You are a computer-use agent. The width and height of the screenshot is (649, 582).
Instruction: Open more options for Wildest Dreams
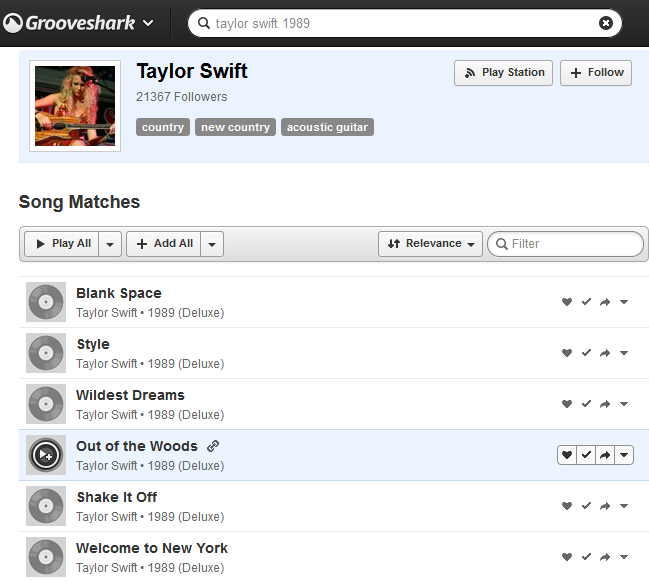coord(624,404)
